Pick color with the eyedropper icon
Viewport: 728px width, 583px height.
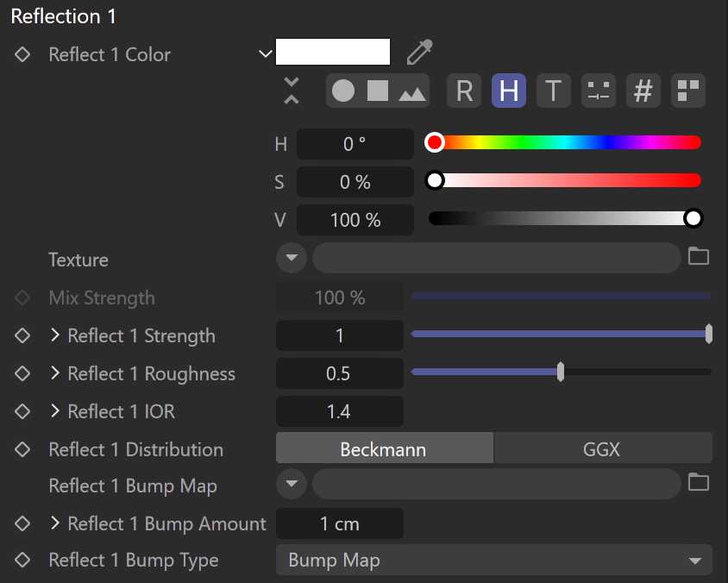(x=420, y=52)
